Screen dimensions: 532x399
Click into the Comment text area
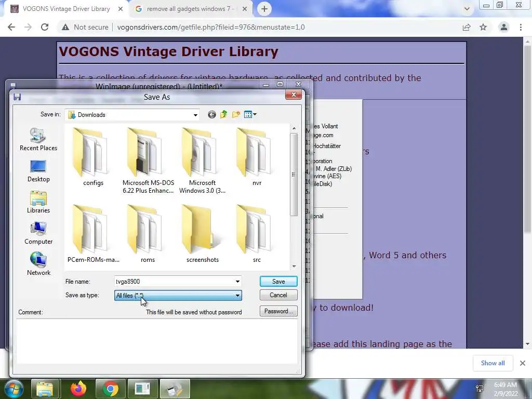[x=157, y=341]
